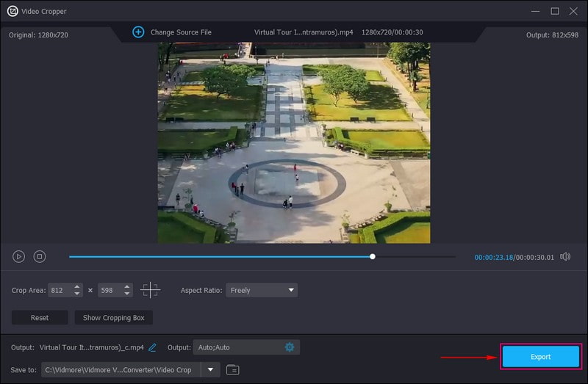Screen dimensions: 588x384
Task: Click the Auto;Auto output settings field
Action: (237, 347)
